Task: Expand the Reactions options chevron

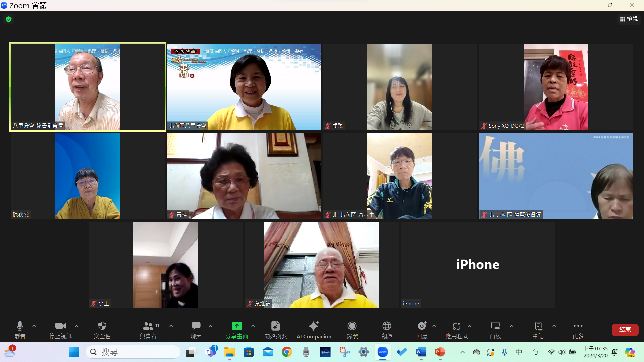Action: (434, 326)
